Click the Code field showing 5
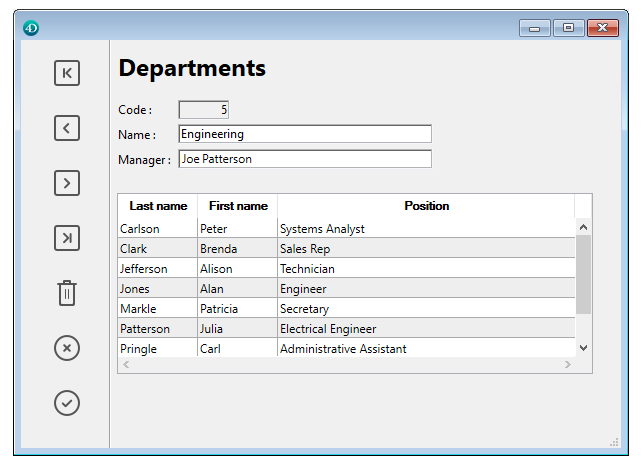Screen dimensions: 643x468 204,110
